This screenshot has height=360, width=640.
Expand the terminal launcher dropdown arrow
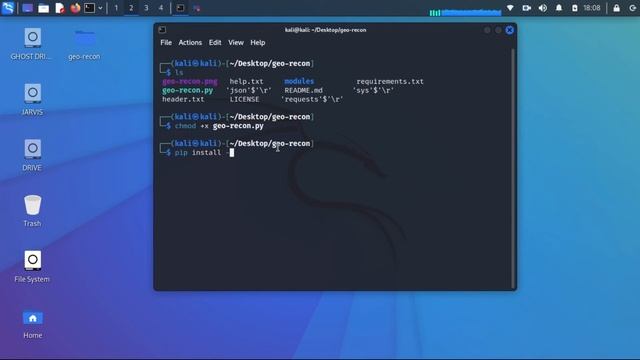[x=100, y=8]
